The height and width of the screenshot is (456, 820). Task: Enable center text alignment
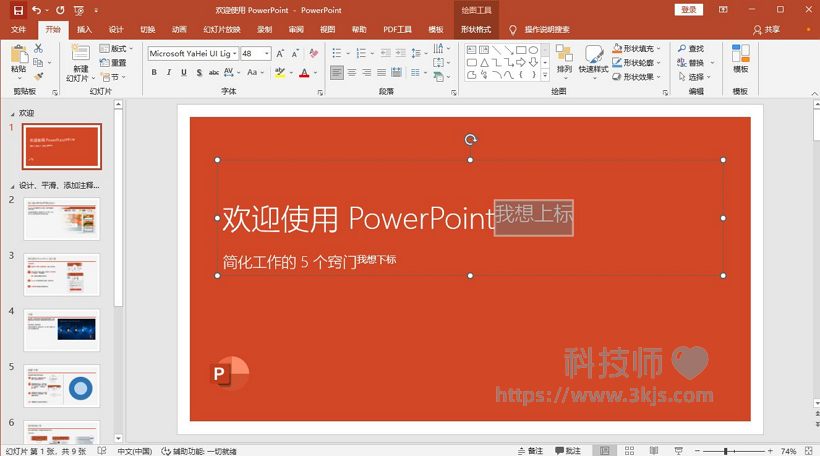pos(352,73)
